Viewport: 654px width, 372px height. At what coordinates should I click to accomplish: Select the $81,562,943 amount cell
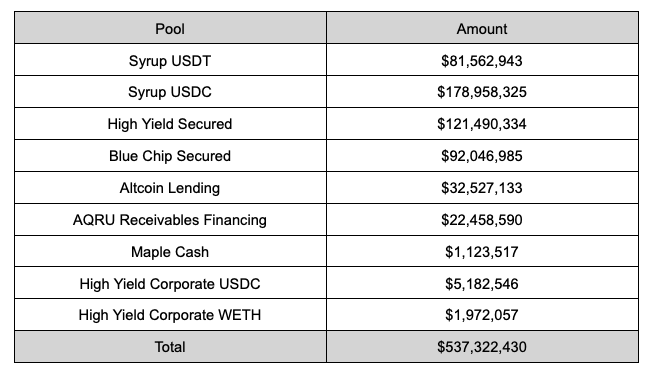(x=482, y=60)
